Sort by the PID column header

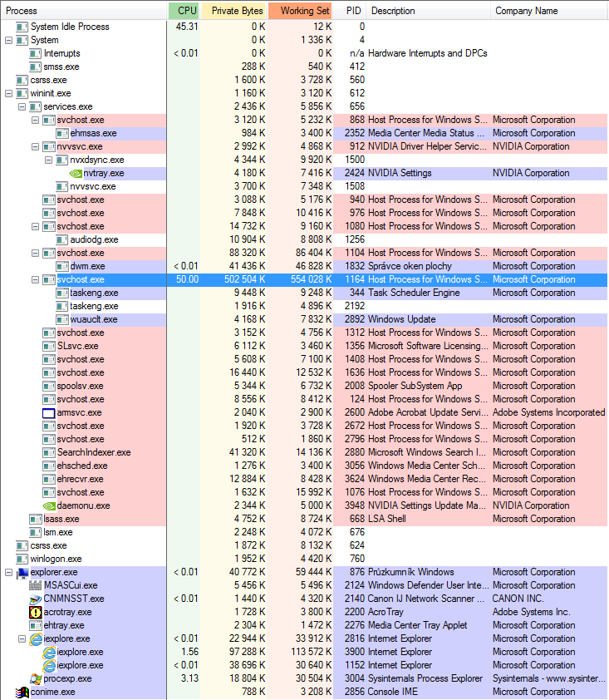[349, 11]
